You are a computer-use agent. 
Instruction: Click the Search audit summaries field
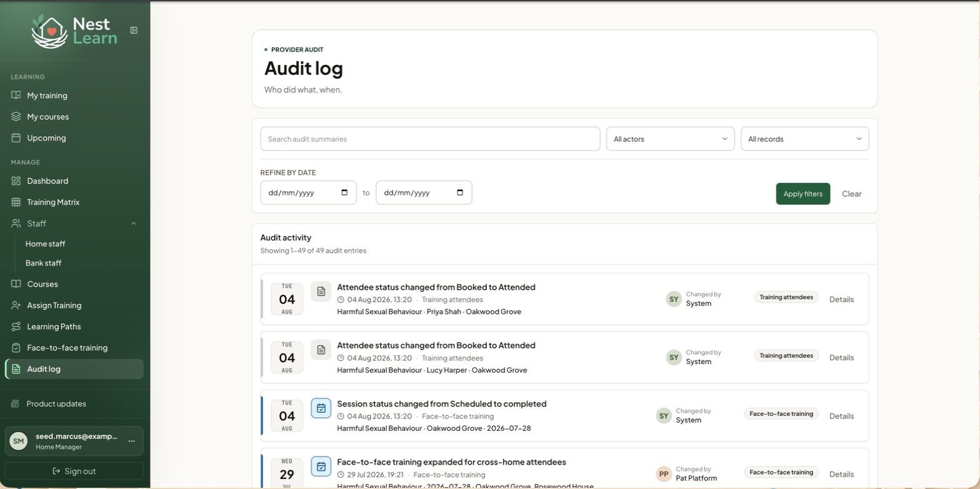[x=430, y=139]
